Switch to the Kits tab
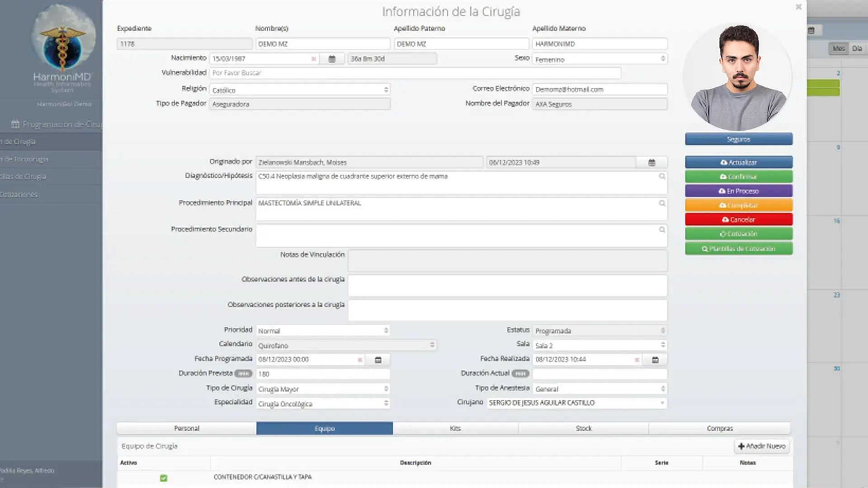The height and width of the screenshot is (488, 868). click(x=455, y=428)
